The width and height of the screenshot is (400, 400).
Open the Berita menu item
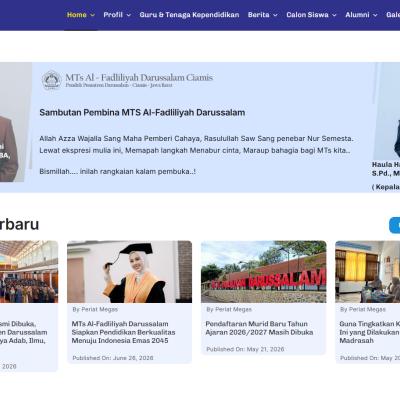pos(258,15)
